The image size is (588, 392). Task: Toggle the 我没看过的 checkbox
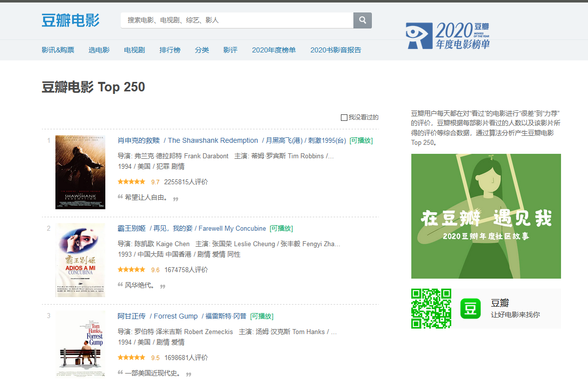[344, 117]
